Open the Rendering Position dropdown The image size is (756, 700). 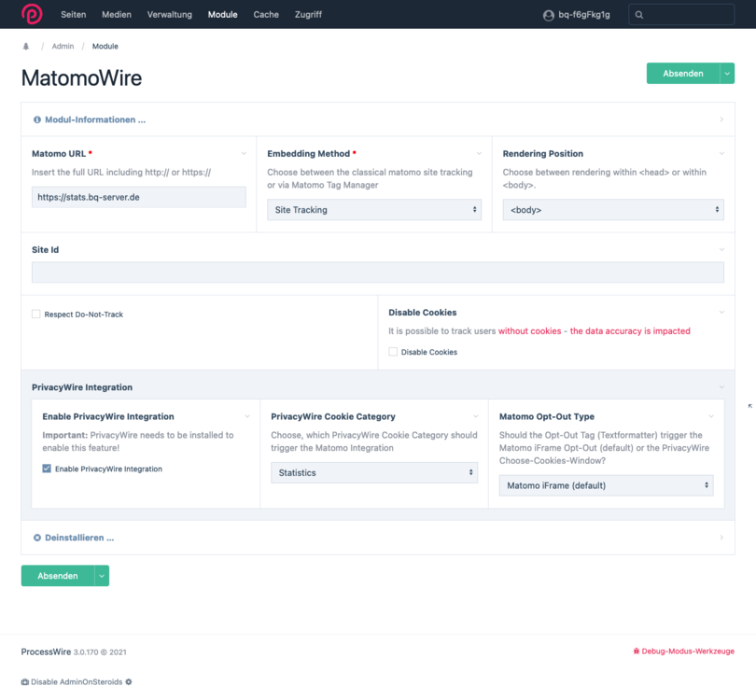[x=612, y=210]
